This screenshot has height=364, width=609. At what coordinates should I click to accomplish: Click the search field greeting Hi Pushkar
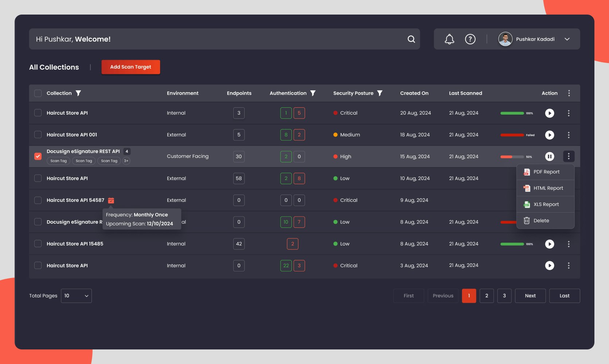tap(225, 39)
